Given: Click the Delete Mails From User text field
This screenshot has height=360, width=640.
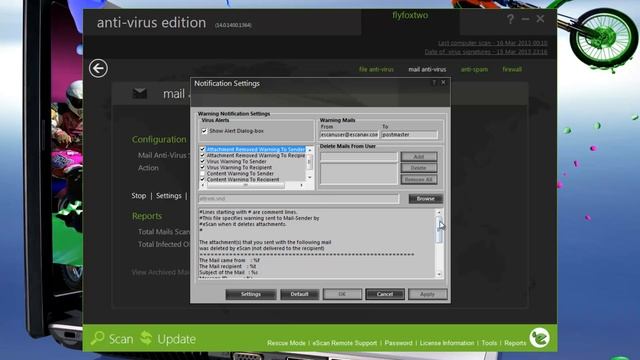Looking at the screenshot, I should (x=358, y=157).
